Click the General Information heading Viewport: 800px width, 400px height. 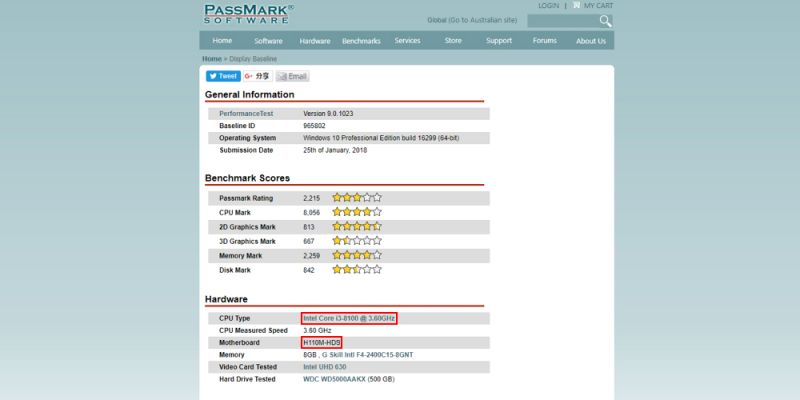click(x=249, y=95)
